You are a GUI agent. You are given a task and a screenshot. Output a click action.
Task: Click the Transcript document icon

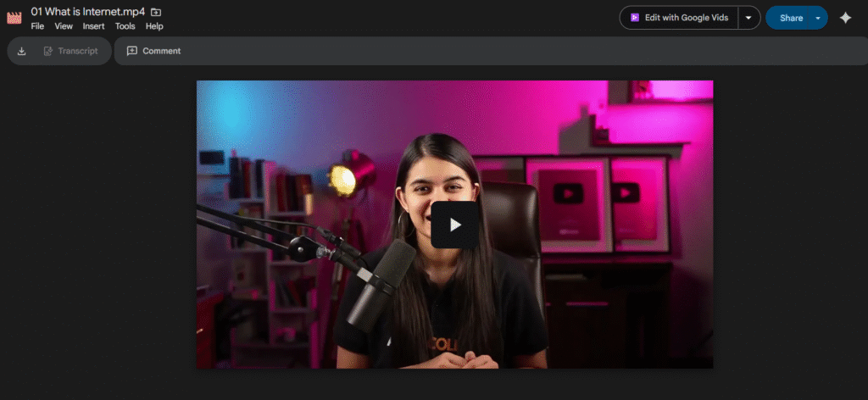click(48, 51)
